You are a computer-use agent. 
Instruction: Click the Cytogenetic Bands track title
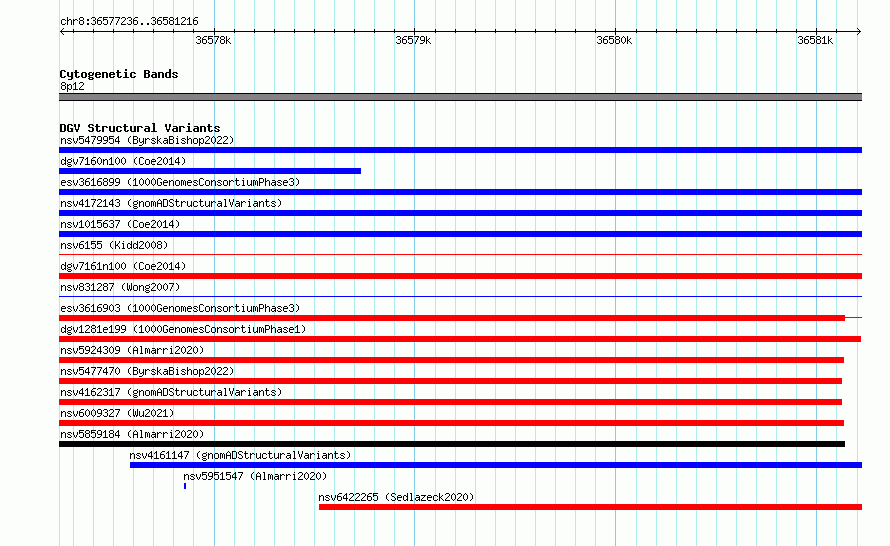coord(119,74)
